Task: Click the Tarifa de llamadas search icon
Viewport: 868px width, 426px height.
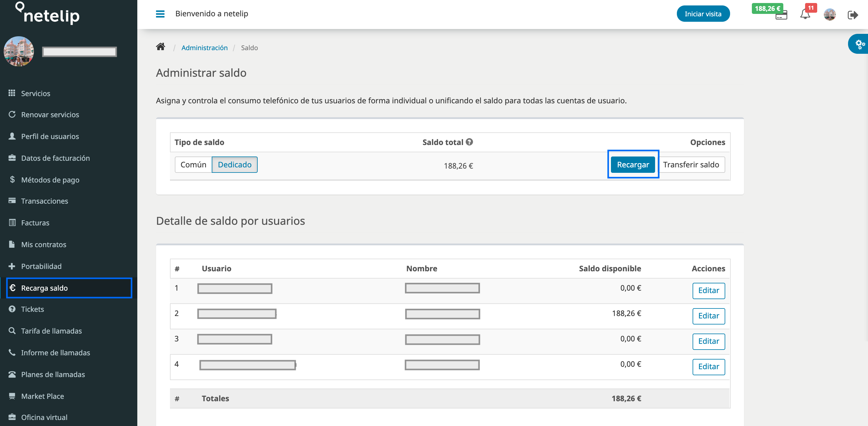Action: (x=12, y=331)
